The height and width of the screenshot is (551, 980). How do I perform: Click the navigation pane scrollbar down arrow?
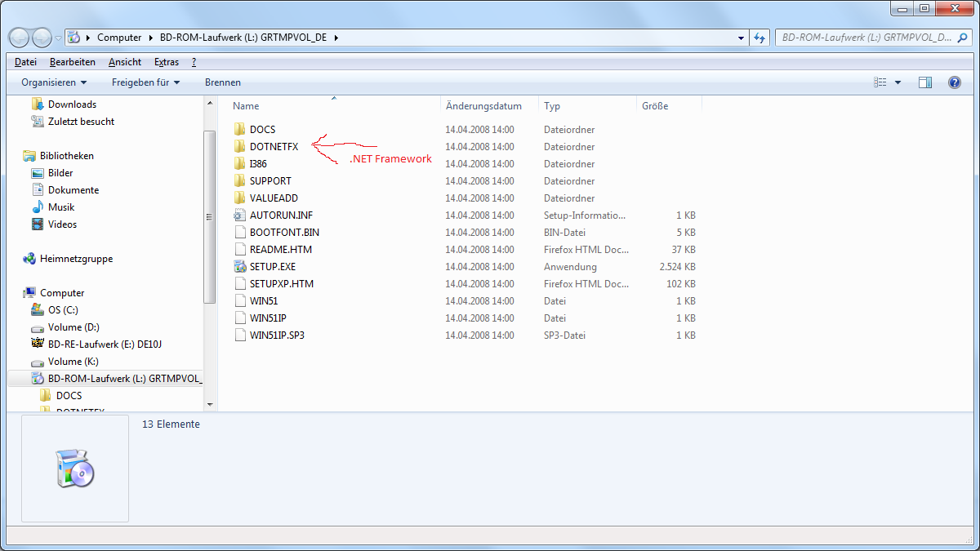tap(210, 404)
